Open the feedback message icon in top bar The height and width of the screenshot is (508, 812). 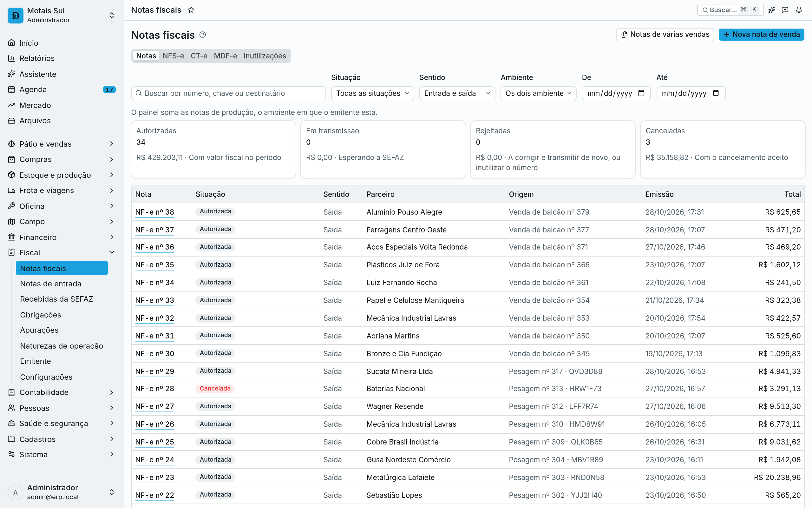pyautogui.click(x=785, y=10)
